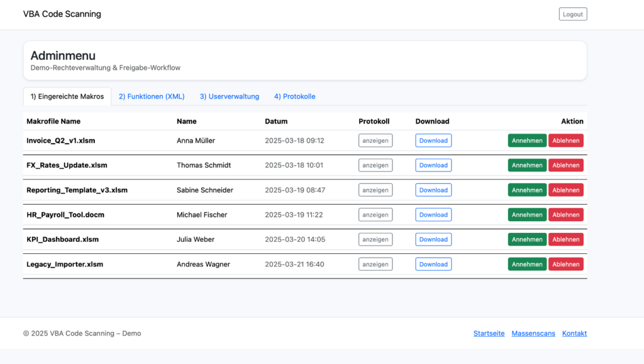Click Annehmen for FX_Rates_Update.xlsm
644x364 pixels.
tap(527, 165)
